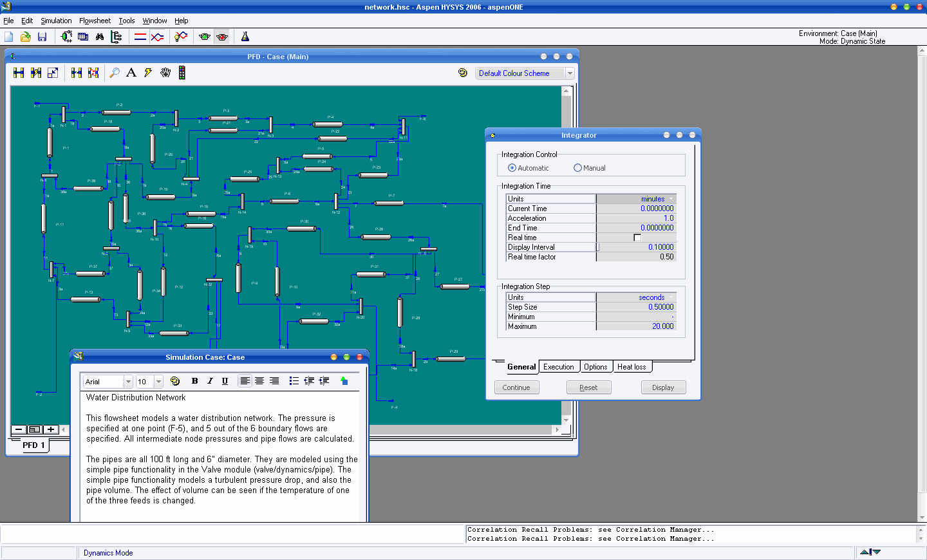Enter Basis Environment via the flask icon

tap(245, 37)
